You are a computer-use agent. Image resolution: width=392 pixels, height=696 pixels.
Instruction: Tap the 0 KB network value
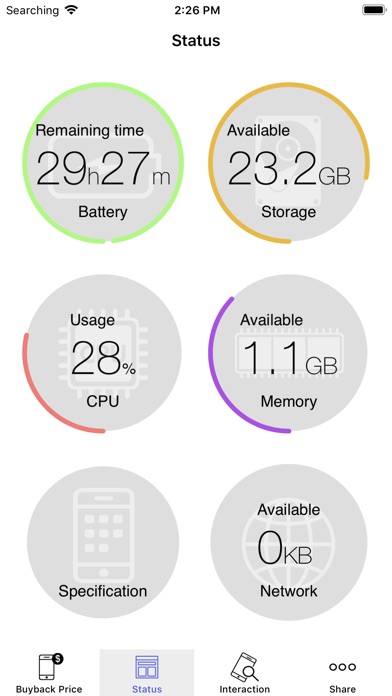[x=285, y=549]
